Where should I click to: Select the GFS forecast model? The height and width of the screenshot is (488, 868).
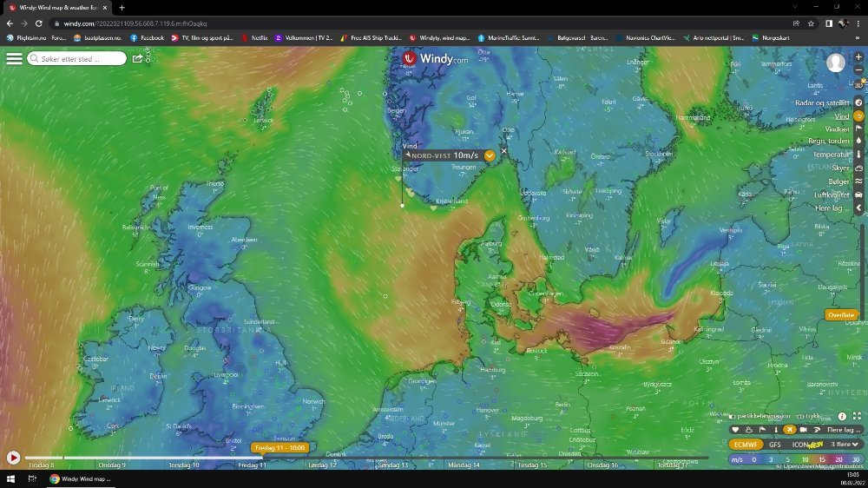pyautogui.click(x=774, y=445)
